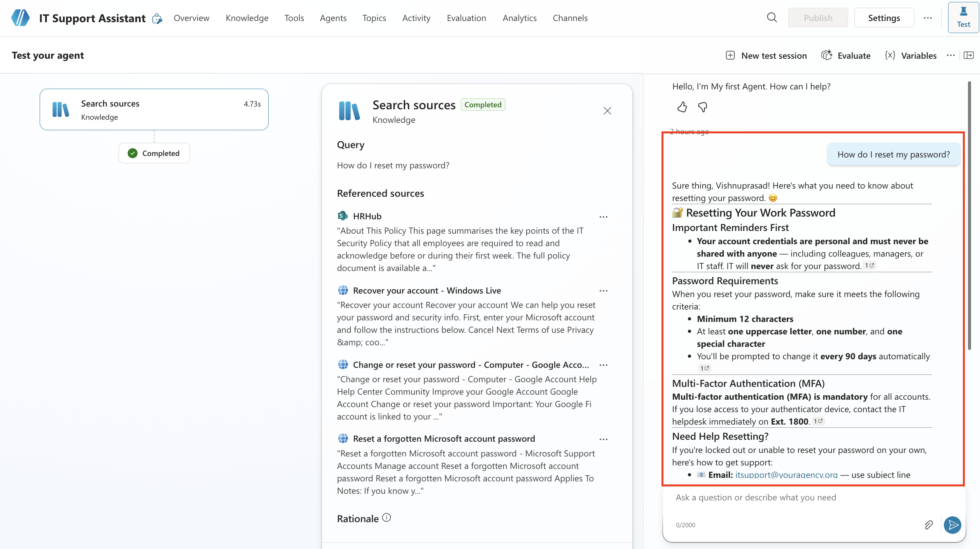
Task: Open more options for Recover your account source
Action: click(x=604, y=291)
